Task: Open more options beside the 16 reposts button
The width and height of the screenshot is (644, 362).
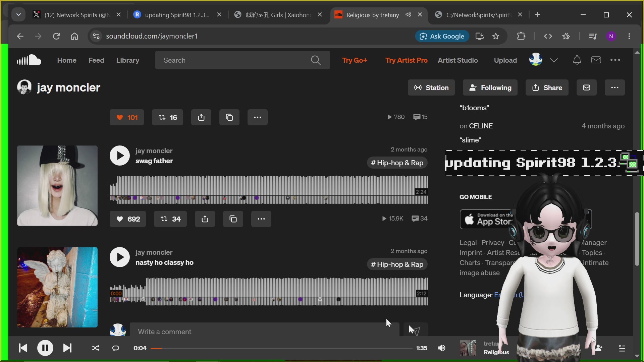Action: 258,117
